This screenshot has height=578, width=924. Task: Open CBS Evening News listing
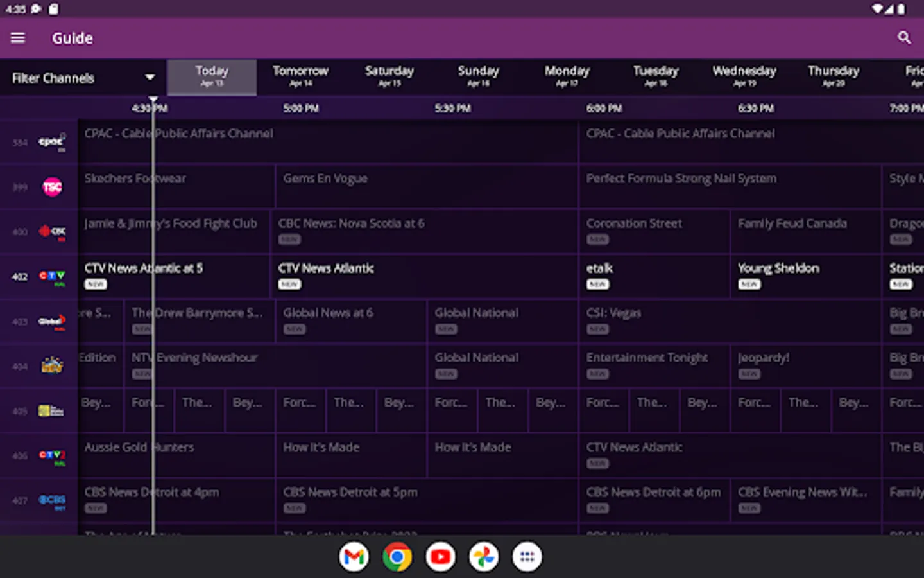click(x=806, y=500)
